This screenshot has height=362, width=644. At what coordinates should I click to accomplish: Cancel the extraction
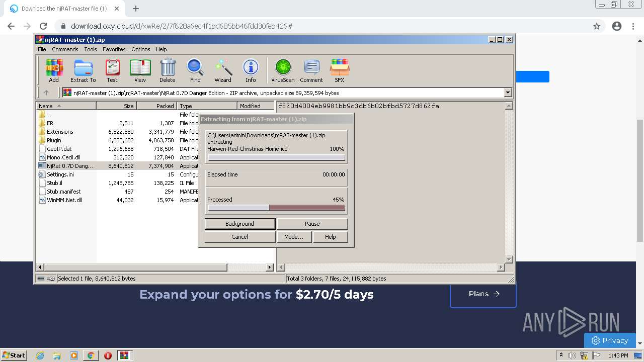pyautogui.click(x=240, y=237)
